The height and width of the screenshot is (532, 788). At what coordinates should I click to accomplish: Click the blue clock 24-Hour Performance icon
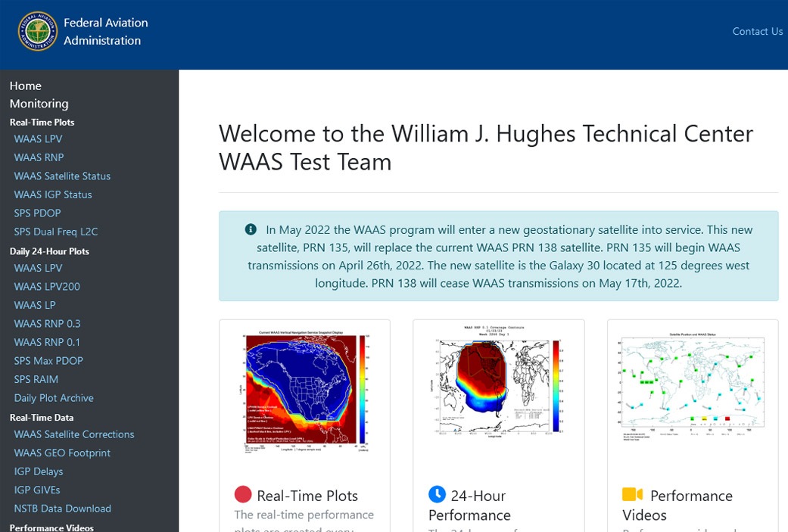point(437,495)
